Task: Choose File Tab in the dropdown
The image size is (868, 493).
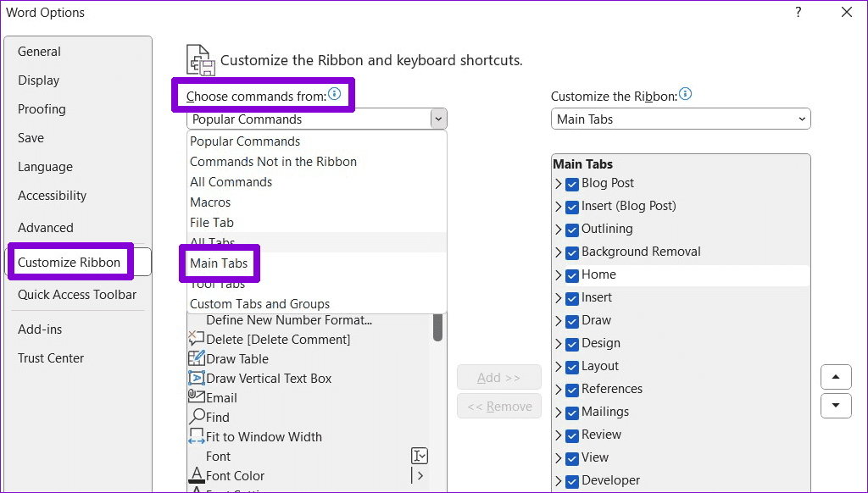Action: (x=317, y=223)
